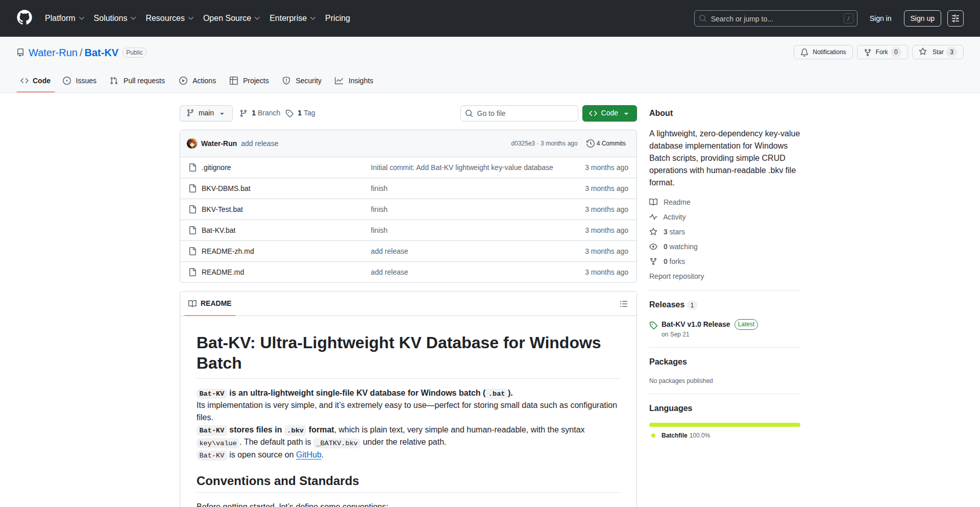Screen dimensions: 980x507
Task: Switch to the Code tab
Action: [36, 81]
